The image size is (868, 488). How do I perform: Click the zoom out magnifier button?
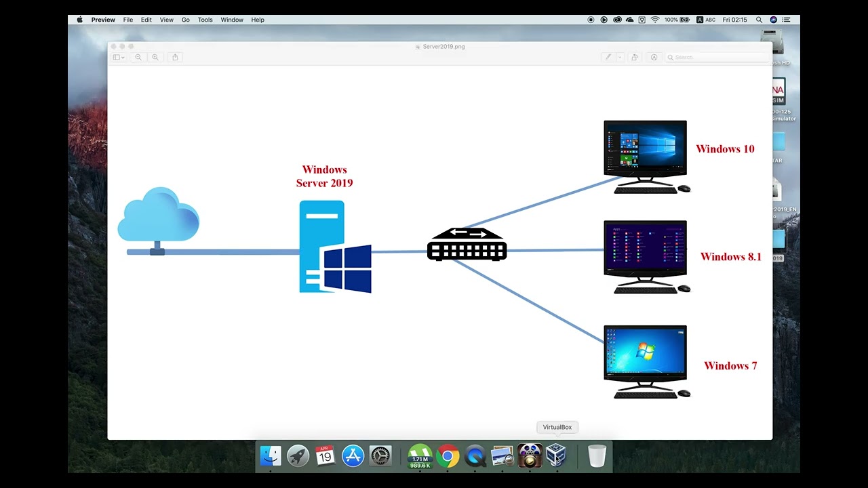[x=138, y=58]
